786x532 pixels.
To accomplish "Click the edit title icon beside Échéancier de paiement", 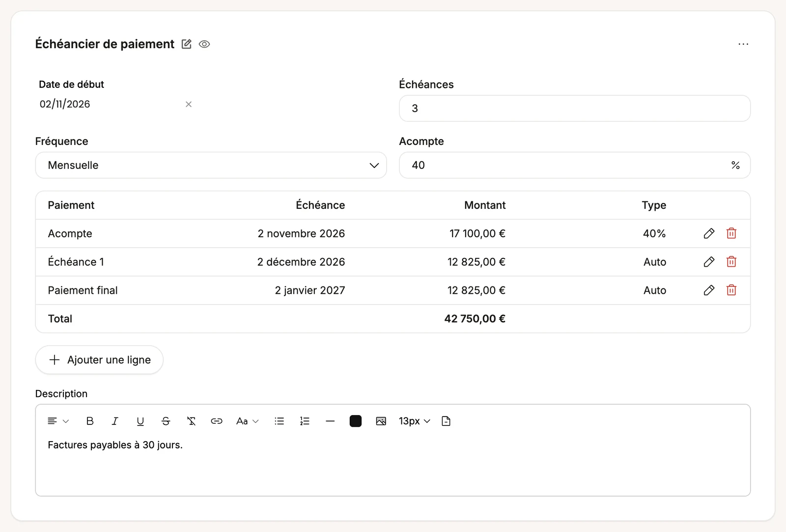I will [186, 44].
